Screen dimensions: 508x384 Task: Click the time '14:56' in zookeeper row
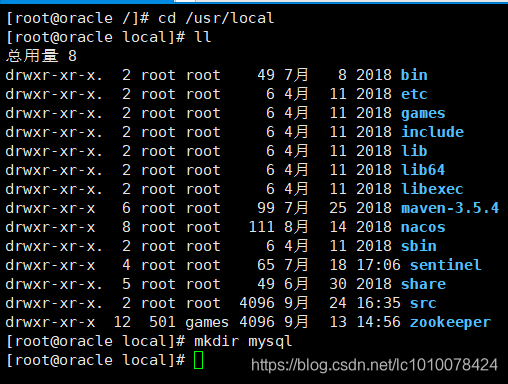pyautogui.click(x=378, y=322)
